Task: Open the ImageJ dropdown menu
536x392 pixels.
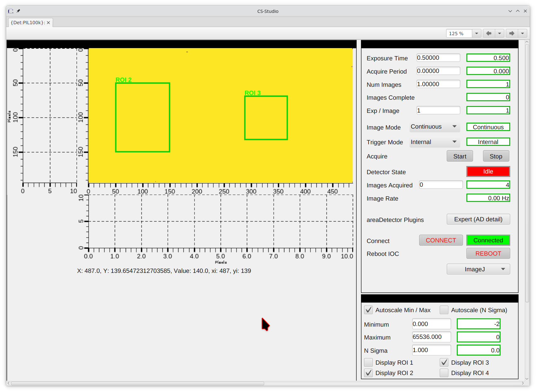Action: pyautogui.click(x=478, y=269)
